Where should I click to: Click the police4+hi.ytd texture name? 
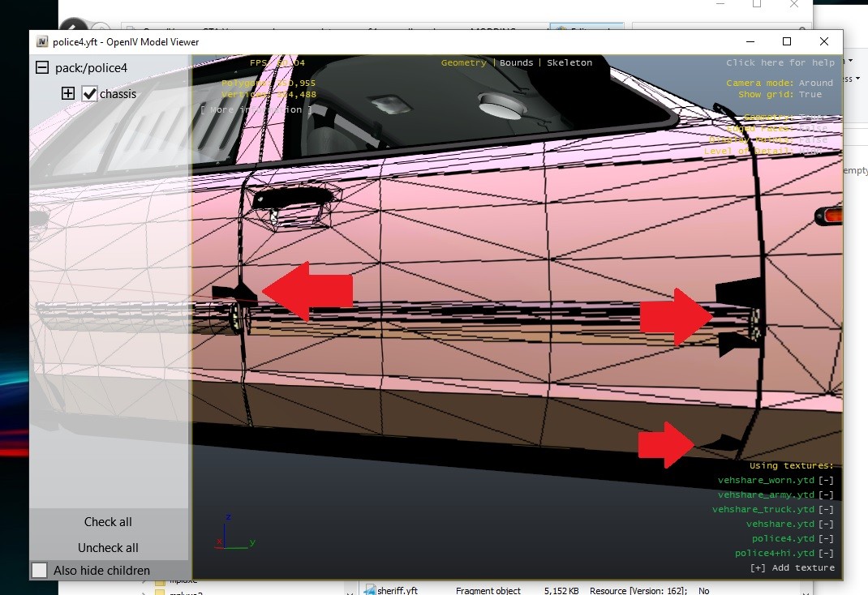click(775, 553)
